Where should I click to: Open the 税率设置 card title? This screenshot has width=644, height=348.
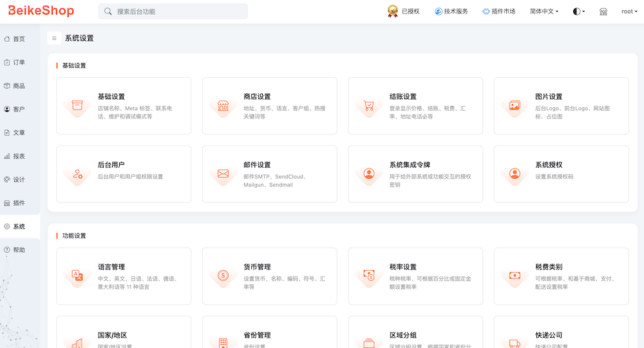tap(403, 267)
